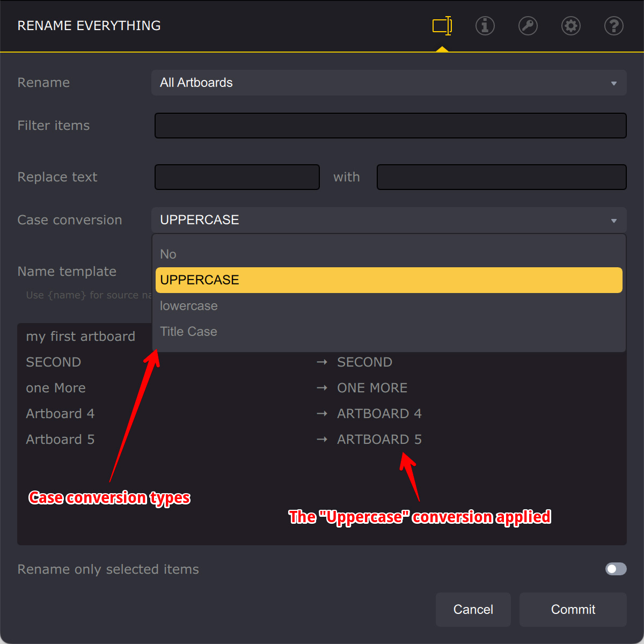Click the Commit button
The image size is (644, 644).
(573, 610)
